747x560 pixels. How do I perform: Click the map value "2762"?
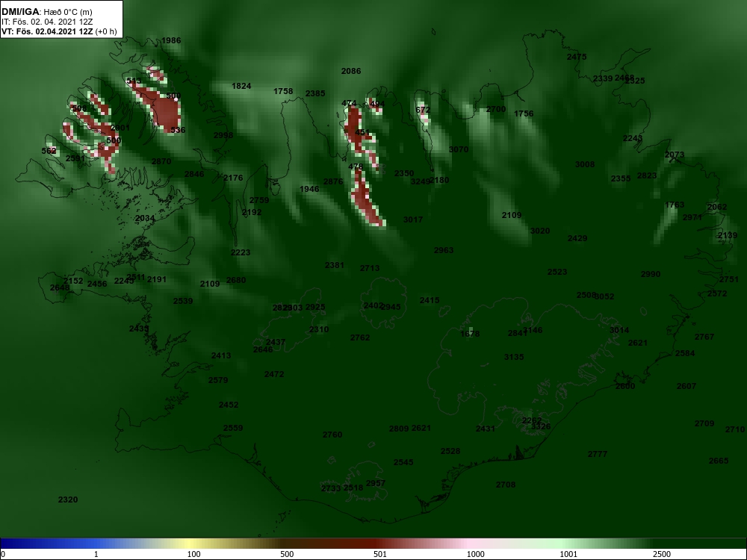click(x=360, y=337)
